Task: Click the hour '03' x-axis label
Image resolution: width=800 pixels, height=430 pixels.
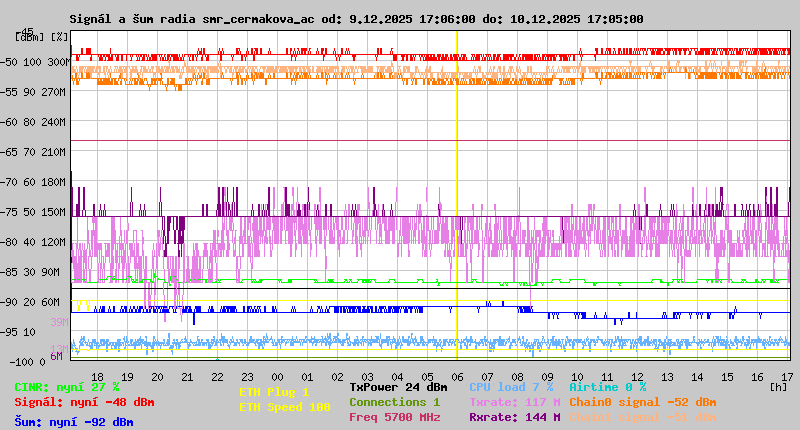Action: (367, 377)
